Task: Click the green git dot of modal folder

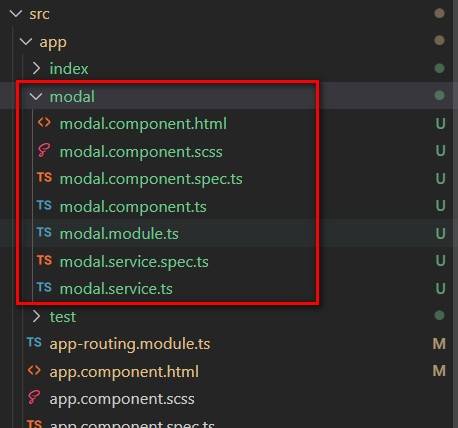Action: pos(439,95)
